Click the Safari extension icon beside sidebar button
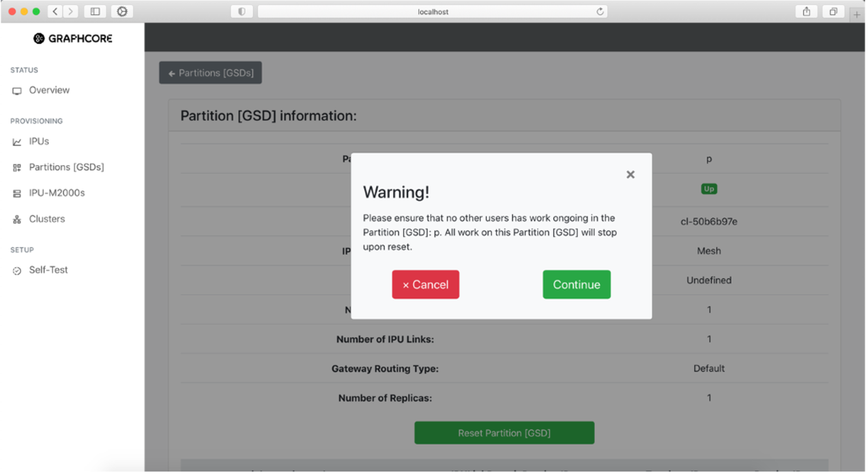868x474 pixels. coord(122,12)
